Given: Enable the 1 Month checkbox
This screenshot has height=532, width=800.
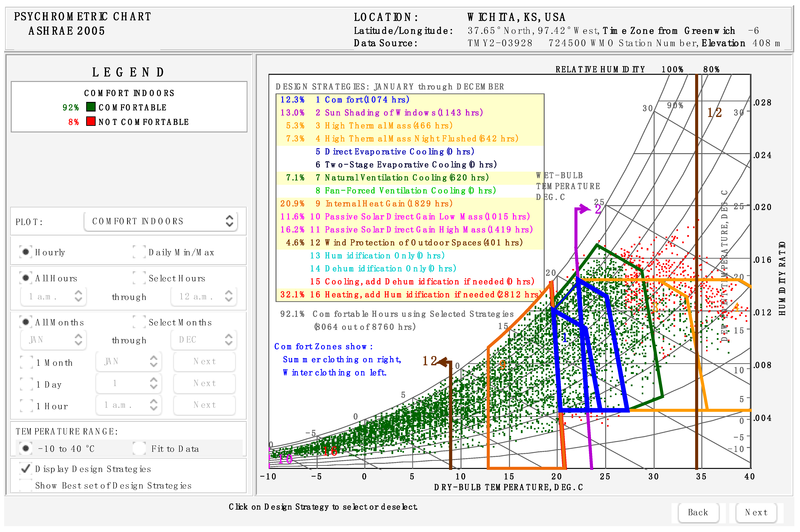Looking at the screenshot, I should [x=26, y=362].
